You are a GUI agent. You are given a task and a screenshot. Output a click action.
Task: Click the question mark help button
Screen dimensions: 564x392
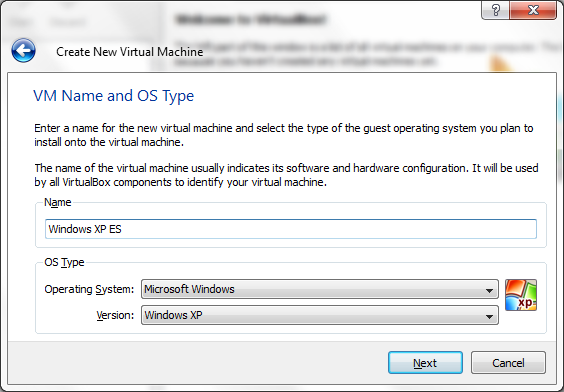[495, 10]
